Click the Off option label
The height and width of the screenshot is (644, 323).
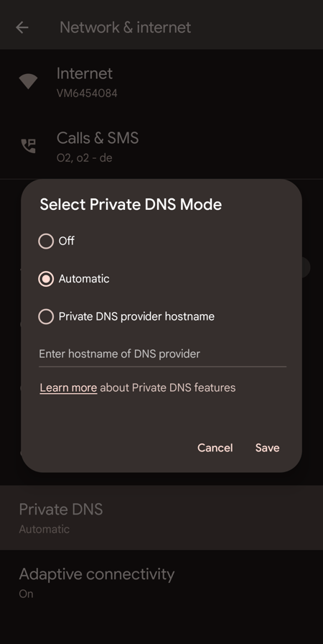point(67,241)
